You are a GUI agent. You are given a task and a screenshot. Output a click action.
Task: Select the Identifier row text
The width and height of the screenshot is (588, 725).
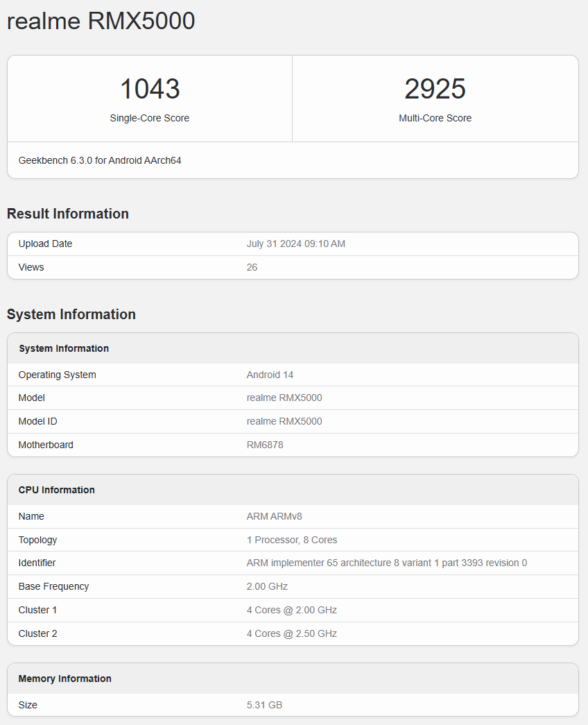pyautogui.click(x=387, y=563)
